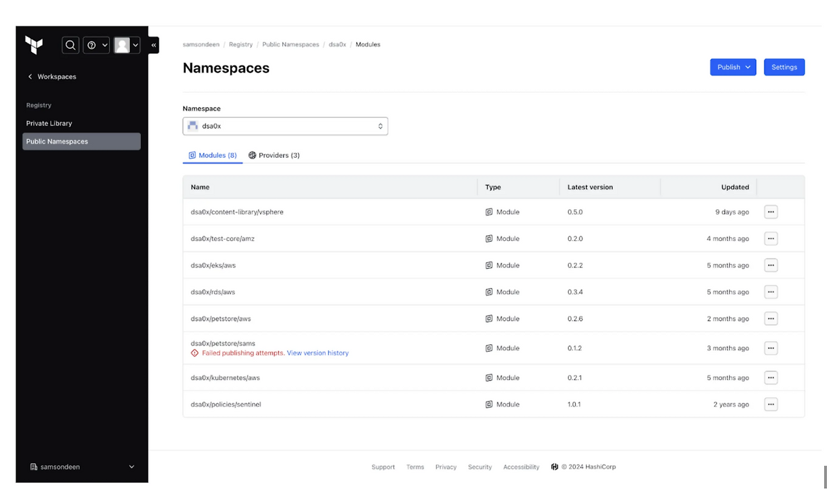
Task: Click the '2 years ago' updated value
Action: (731, 405)
